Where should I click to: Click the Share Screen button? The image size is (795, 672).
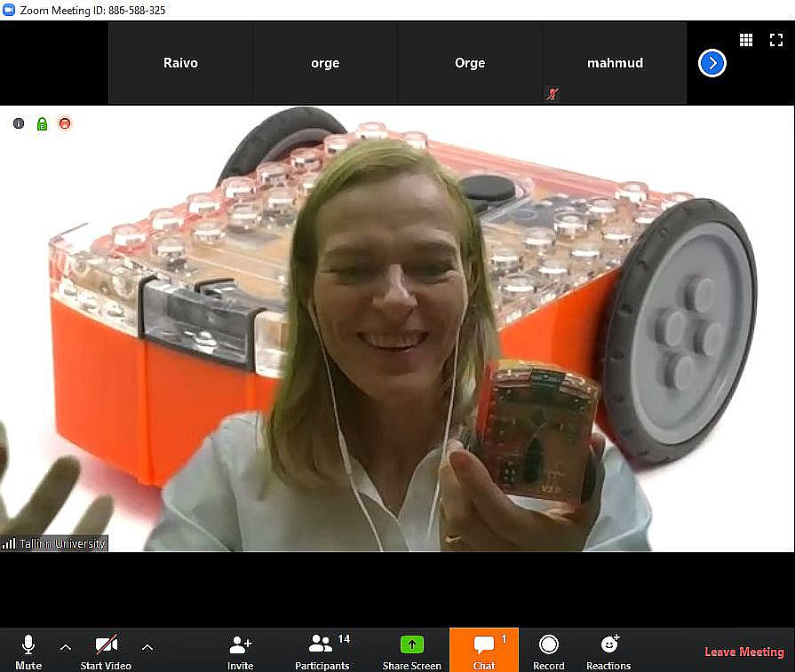click(x=411, y=650)
